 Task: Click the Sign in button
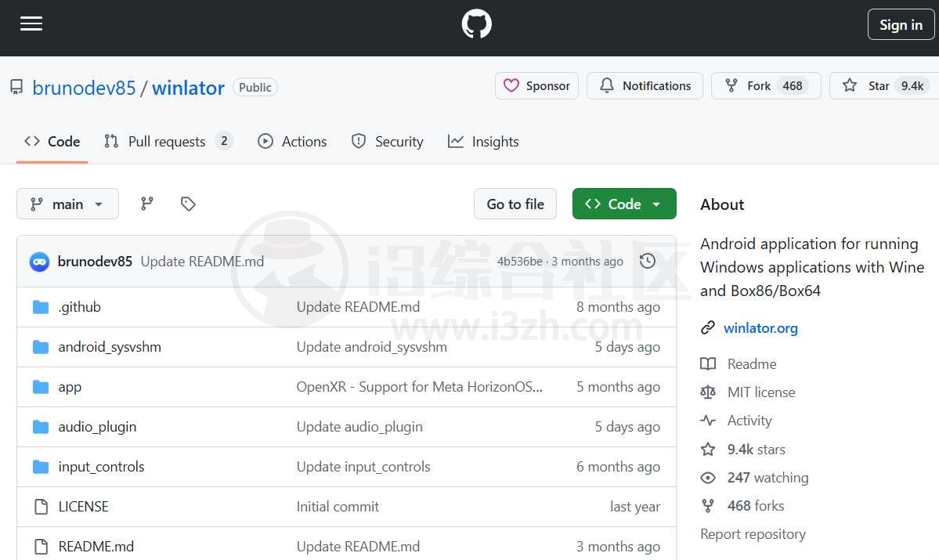pos(901,24)
